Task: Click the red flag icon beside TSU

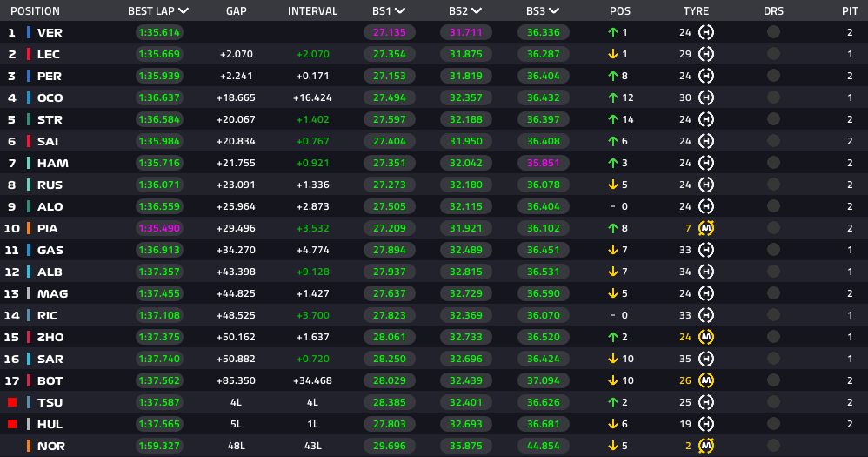Action: tap(12, 402)
